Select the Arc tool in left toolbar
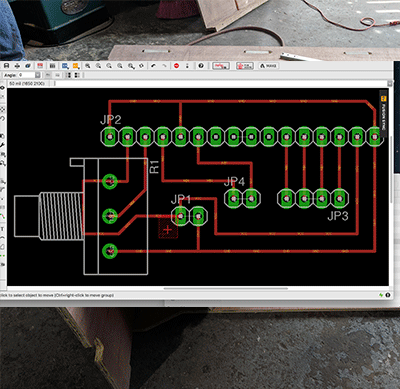This screenshot has height=389, width=400. click(2, 237)
